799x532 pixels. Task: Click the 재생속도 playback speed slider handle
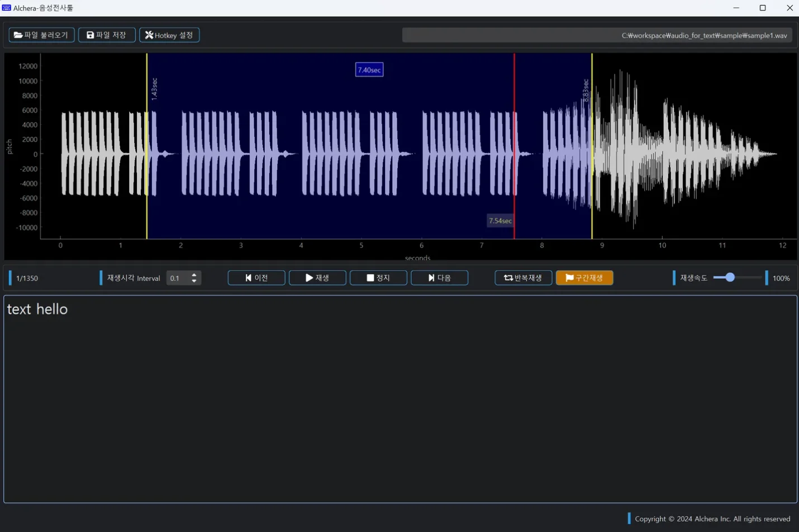pos(730,277)
